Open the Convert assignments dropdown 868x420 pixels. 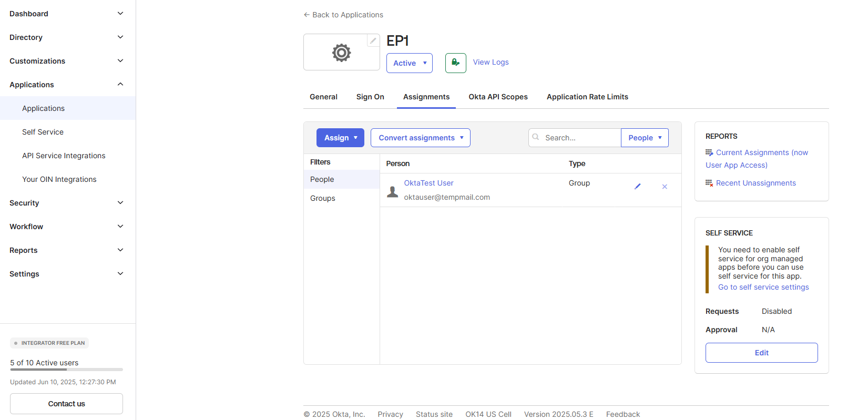(x=421, y=138)
